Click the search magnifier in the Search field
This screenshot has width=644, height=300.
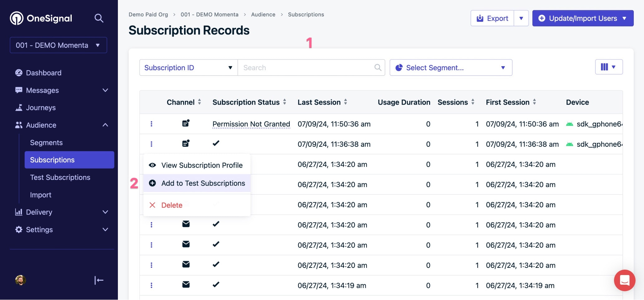(x=378, y=67)
